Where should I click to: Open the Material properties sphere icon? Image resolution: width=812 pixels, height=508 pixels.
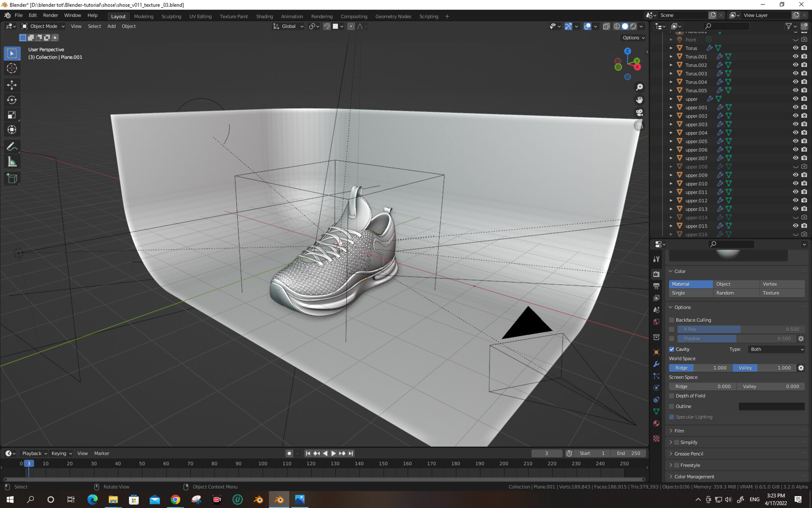point(656,423)
